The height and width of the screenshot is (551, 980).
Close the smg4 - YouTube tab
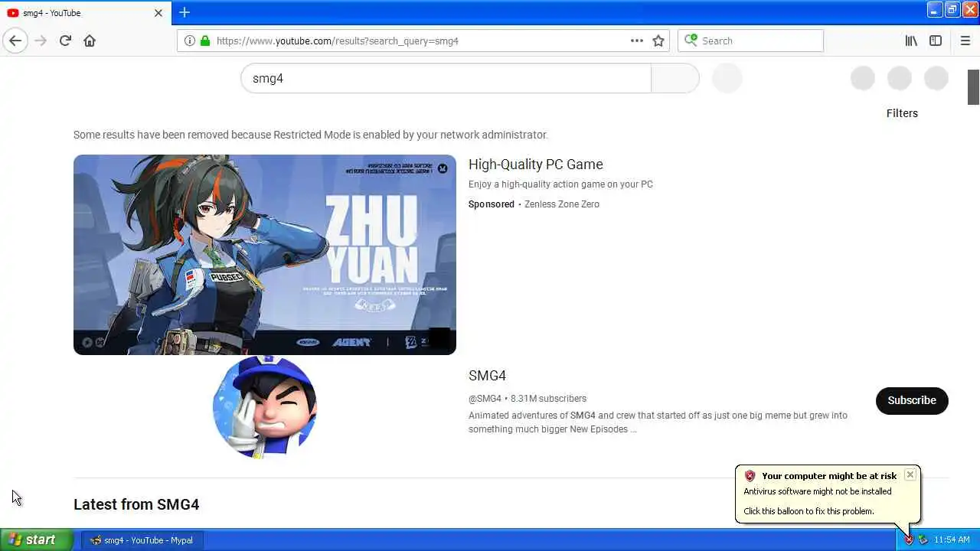pos(158,13)
